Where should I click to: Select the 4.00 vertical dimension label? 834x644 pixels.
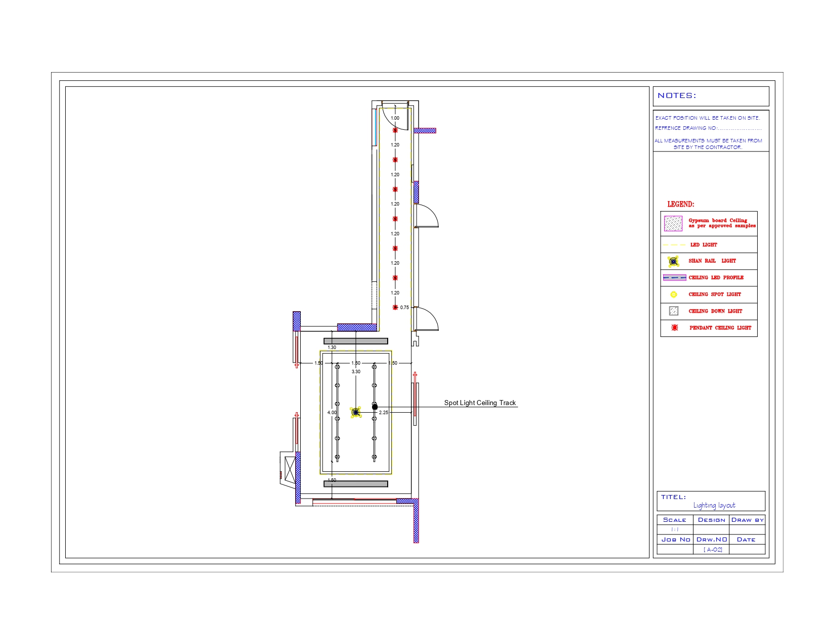pyautogui.click(x=332, y=412)
